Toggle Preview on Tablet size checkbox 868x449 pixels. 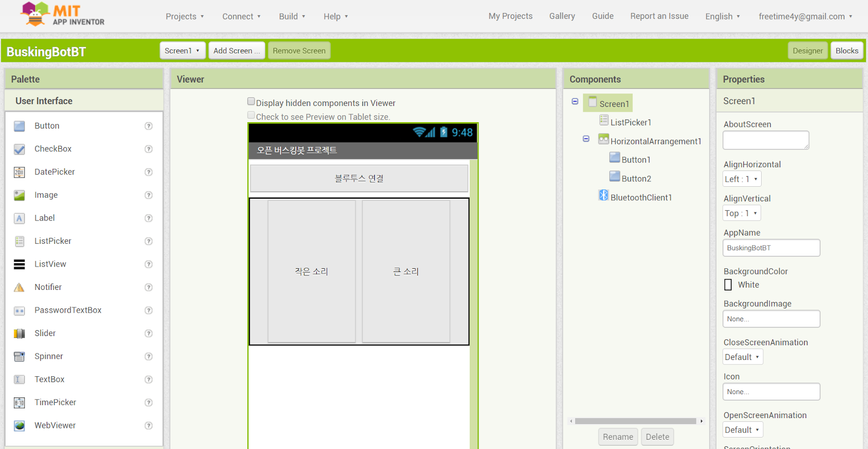click(x=251, y=115)
